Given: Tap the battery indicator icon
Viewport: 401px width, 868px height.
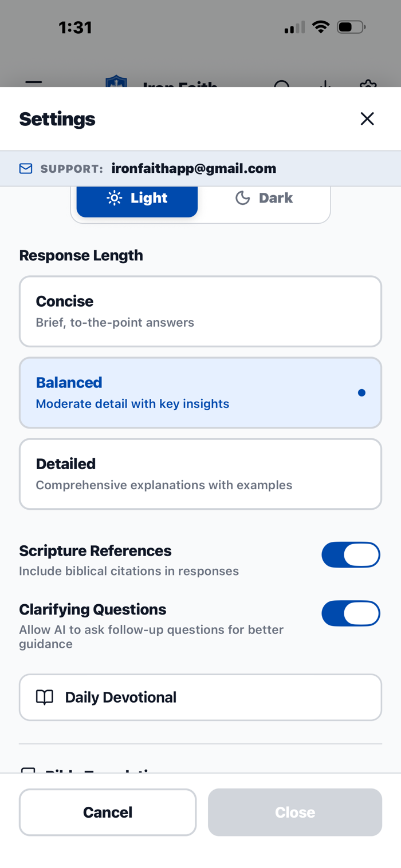Looking at the screenshot, I should coord(351,27).
